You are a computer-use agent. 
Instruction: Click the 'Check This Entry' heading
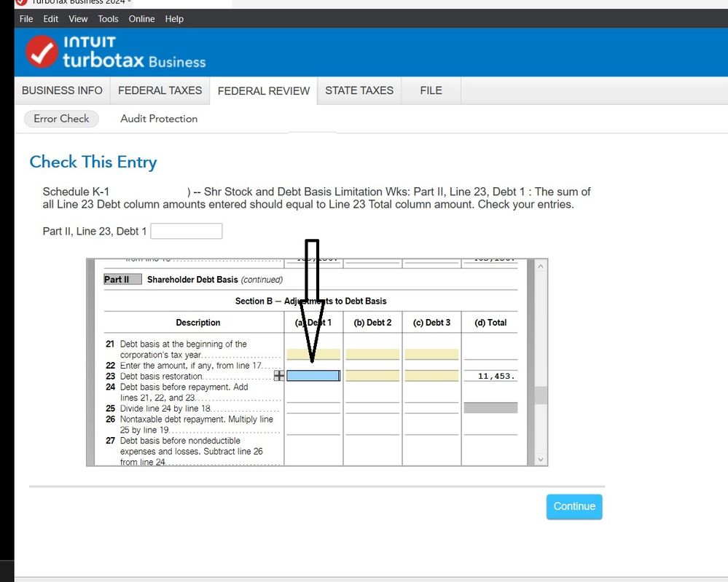click(93, 162)
